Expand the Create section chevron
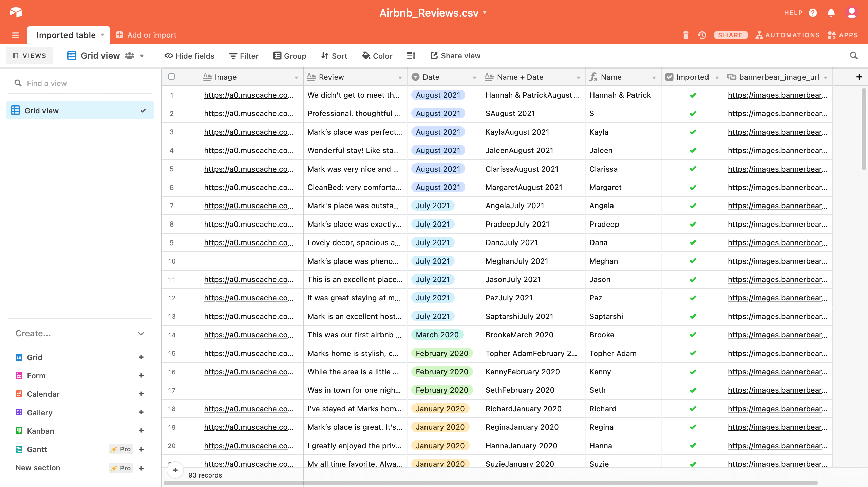Viewport: 868px width, 487px height. [x=141, y=334]
